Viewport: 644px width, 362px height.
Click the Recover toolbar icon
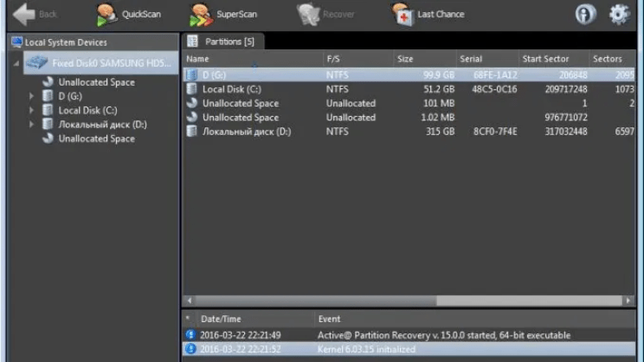tap(309, 15)
